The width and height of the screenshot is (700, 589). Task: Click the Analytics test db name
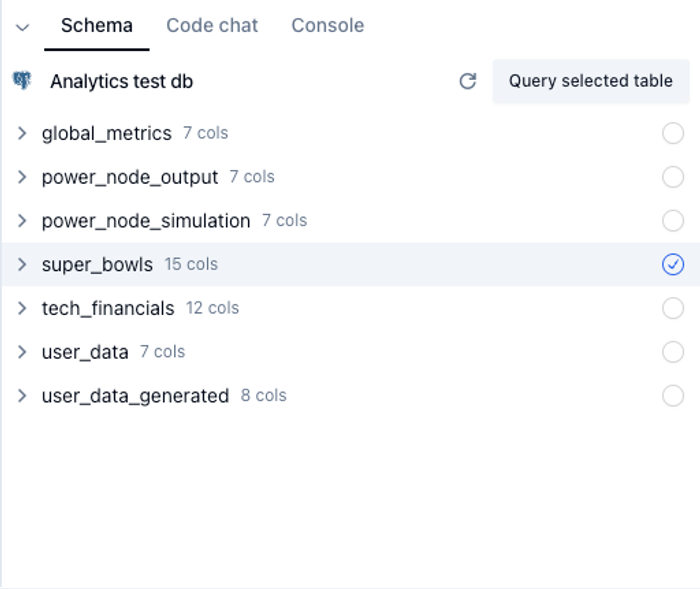[121, 82]
